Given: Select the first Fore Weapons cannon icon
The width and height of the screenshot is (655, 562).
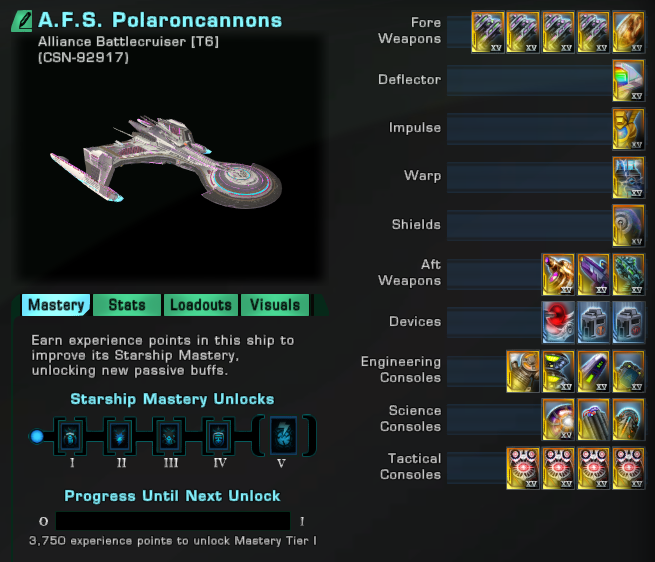Looking at the screenshot, I should [487, 32].
